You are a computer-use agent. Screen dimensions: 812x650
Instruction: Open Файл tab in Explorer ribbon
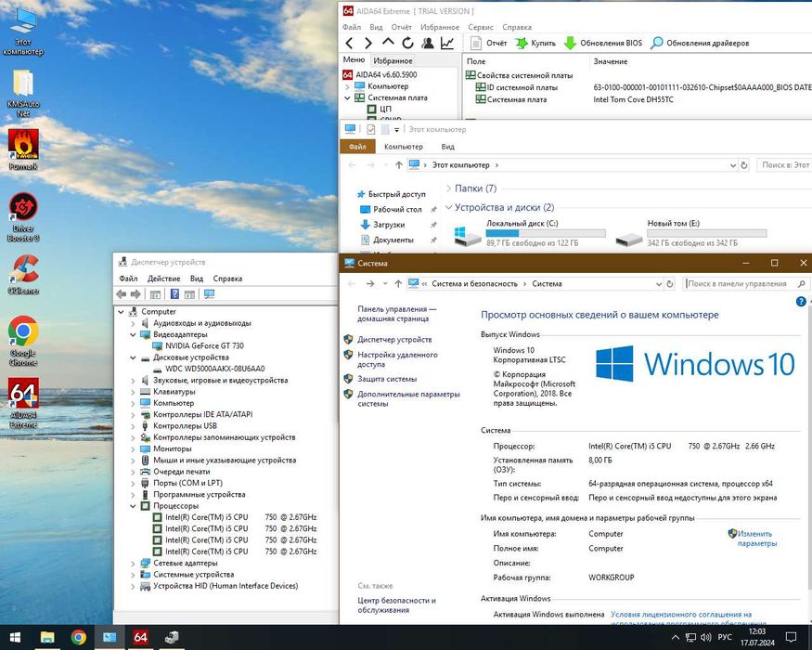[357, 147]
